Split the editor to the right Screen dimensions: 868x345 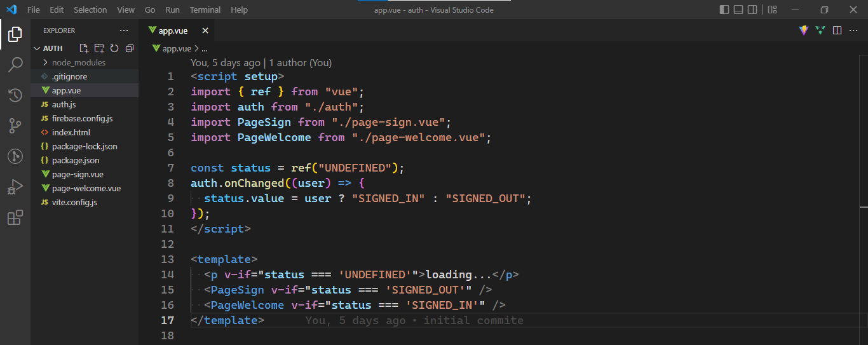pos(837,30)
